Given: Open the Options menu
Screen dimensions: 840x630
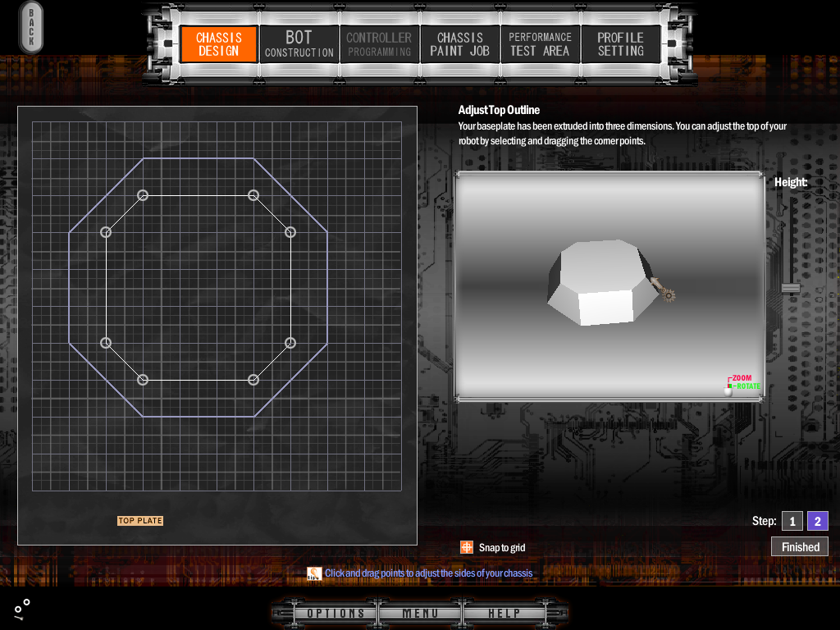Looking at the screenshot, I should pyautogui.click(x=336, y=613).
